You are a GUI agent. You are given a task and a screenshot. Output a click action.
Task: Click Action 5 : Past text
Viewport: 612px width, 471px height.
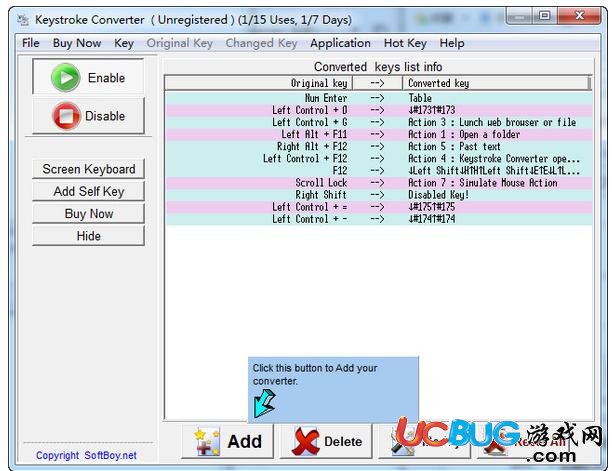(x=454, y=146)
